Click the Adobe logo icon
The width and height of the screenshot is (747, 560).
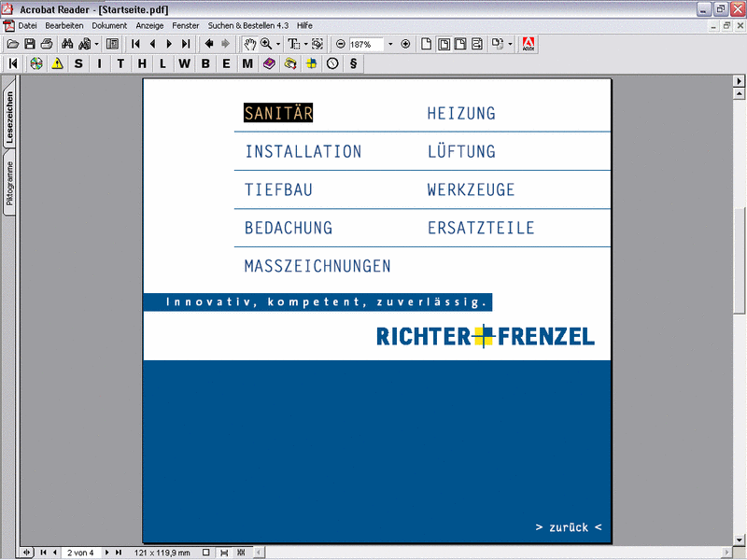tap(529, 44)
